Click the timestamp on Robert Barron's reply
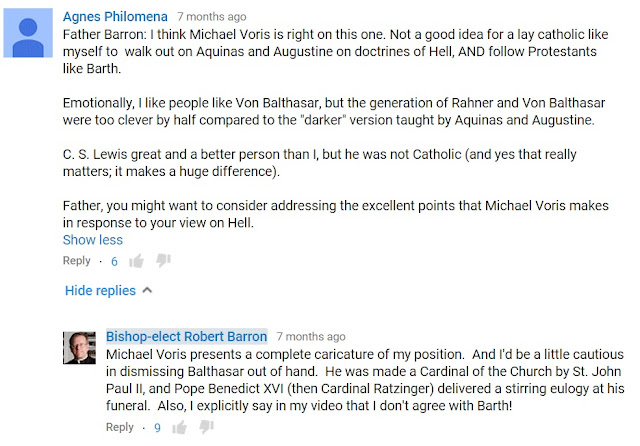Viewport: 640px width, 446px height. (x=312, y=337)
